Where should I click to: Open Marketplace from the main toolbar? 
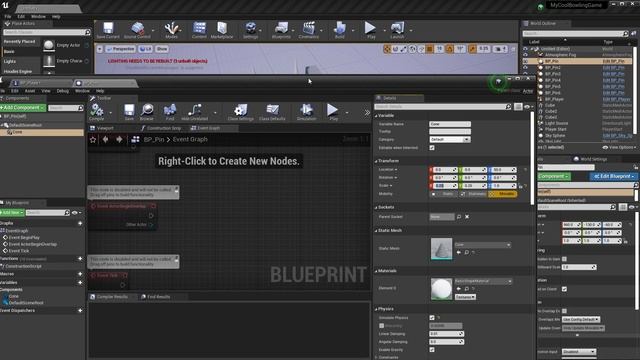coord(222,30)
